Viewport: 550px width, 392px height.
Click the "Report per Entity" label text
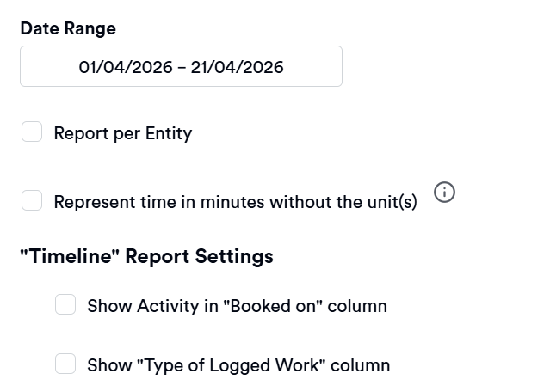tap(122, 133)
